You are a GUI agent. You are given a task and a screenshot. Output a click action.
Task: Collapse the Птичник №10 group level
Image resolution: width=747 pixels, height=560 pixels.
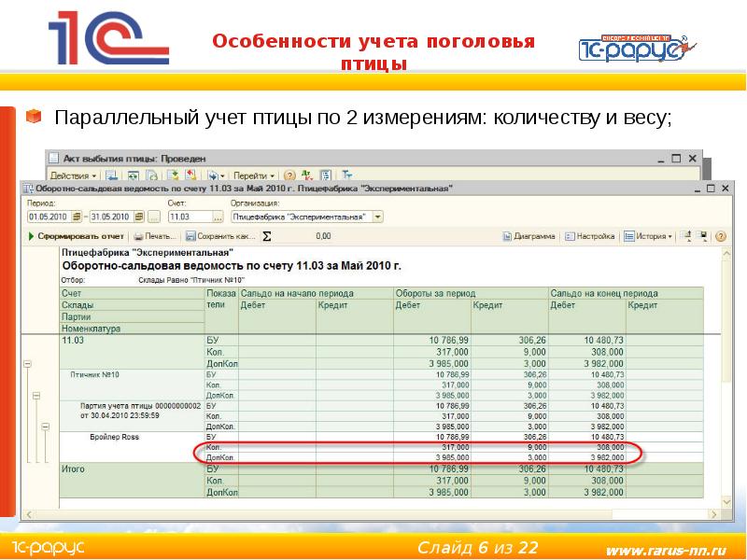[x=35, y=397]
